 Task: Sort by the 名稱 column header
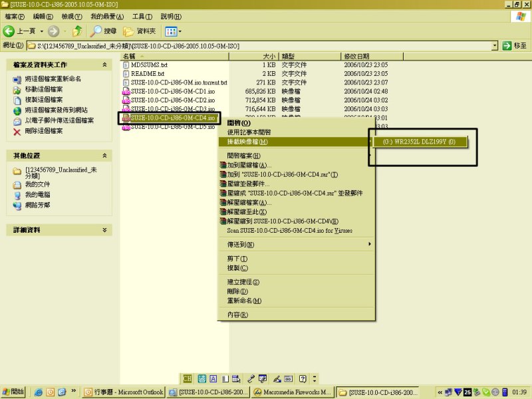click(x=175, y=57)
